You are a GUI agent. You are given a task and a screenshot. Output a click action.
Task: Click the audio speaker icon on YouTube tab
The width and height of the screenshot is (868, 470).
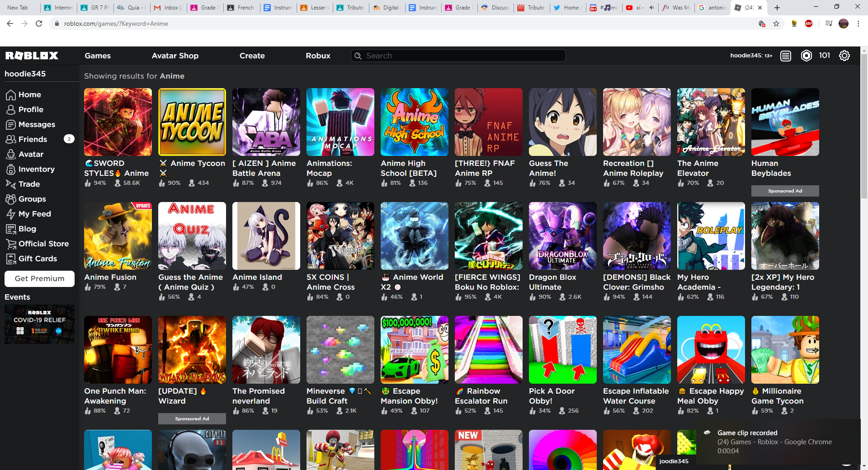pyautogui.click(x=651, y=8)
